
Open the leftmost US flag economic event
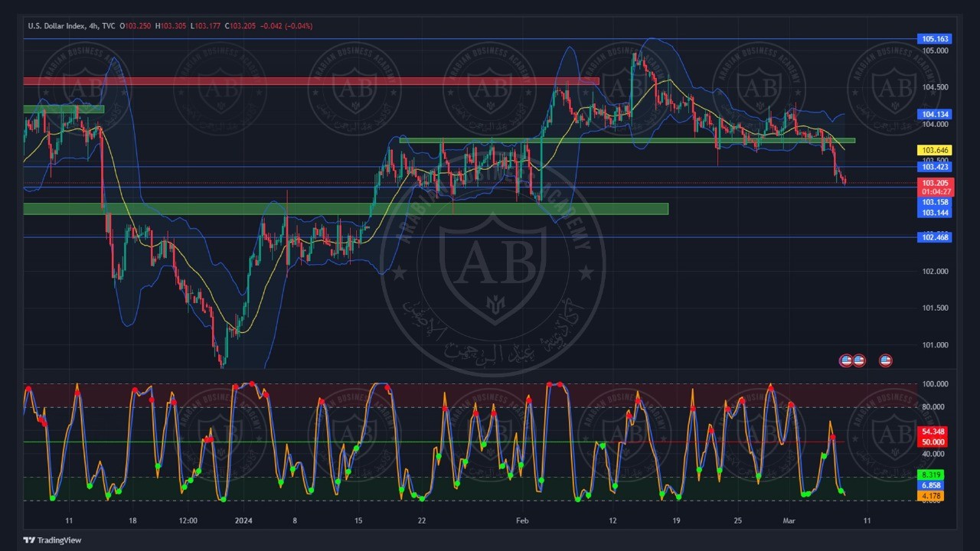pyautogui.click(x=846, y=360)
